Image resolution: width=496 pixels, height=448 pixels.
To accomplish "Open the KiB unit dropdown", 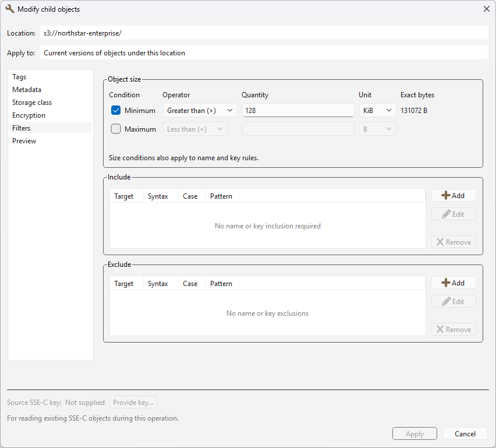I will [x=377, y=111].
